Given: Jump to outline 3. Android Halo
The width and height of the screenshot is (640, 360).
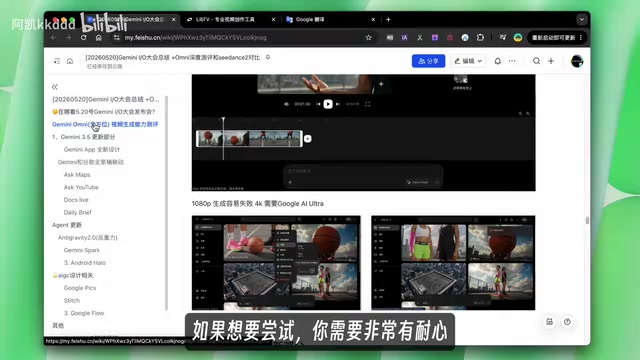Looking at the screenshot, I should pyautogui.click(x=84, y=263).
